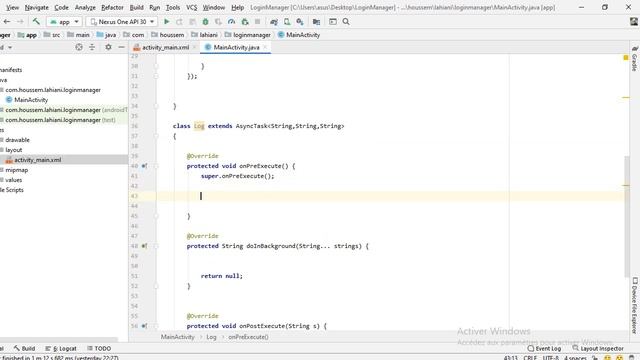Hide project panel with minus icon
This screenshot has height=360, width=640.
pyautogui.click(x=121, y=47)
